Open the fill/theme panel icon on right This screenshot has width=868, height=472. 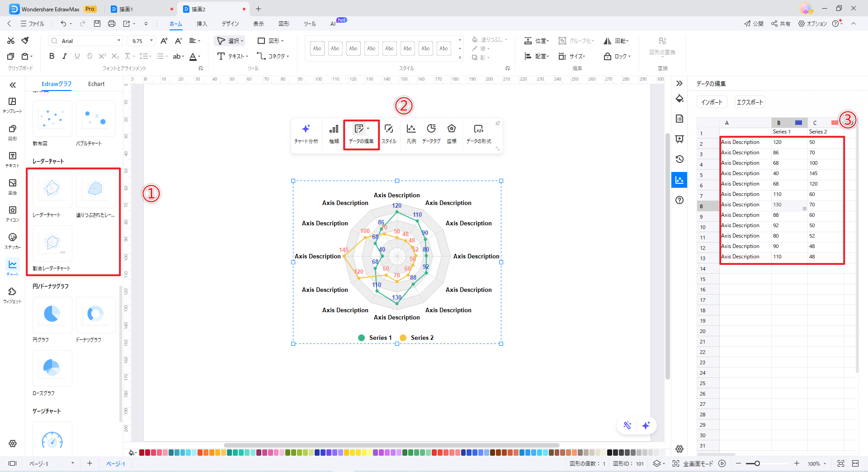pos(679,99)
